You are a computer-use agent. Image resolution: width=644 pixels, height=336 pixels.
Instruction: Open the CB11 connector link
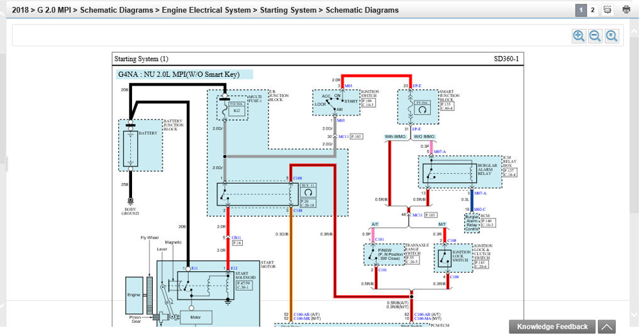click(236, 237)
